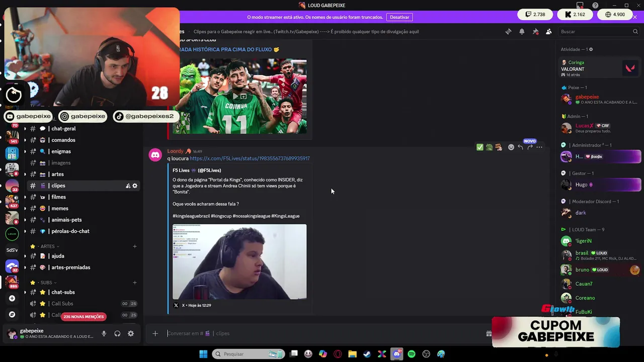
Task: Open gabepeixe member profile in list
Action: [600, 100]
